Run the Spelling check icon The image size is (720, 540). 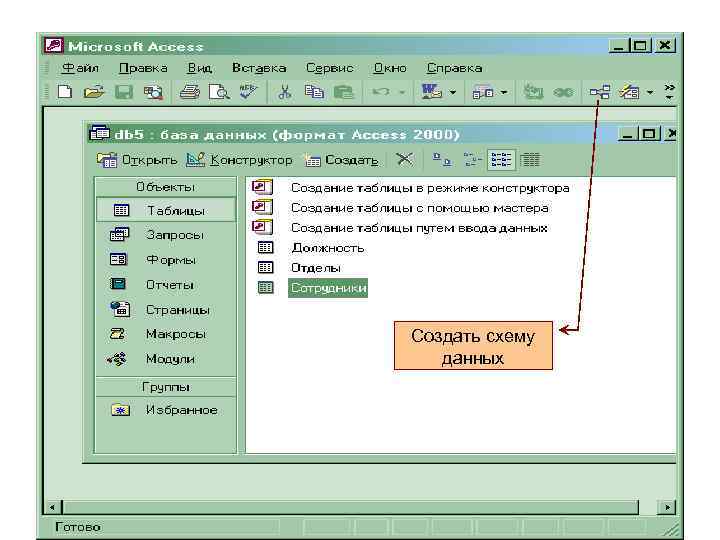coord(249,91)
